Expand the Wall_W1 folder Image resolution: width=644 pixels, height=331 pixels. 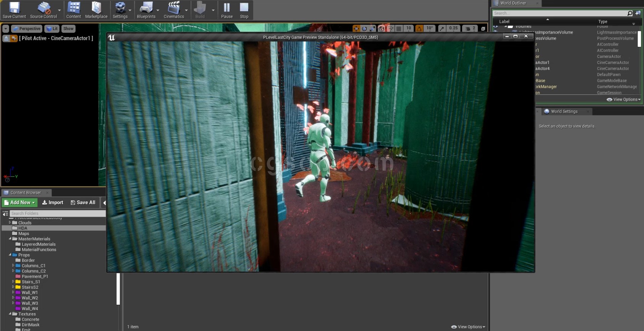(x=13, y=292)
